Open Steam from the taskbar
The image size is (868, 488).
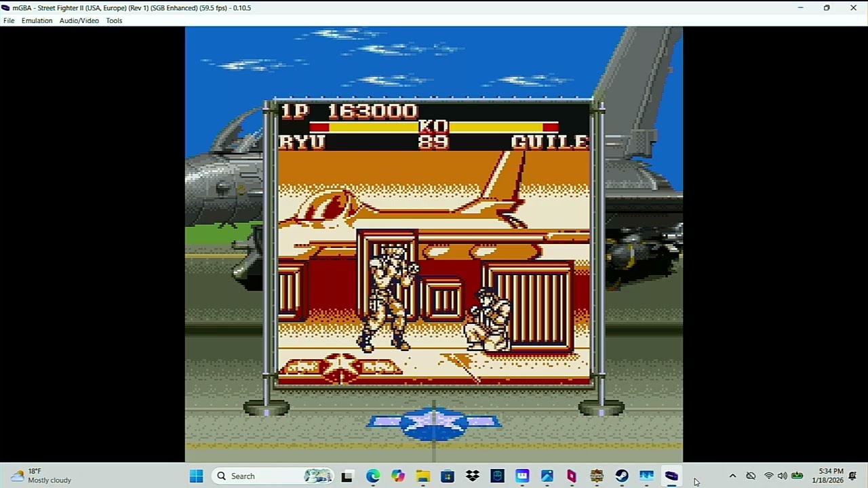coord(622,476)
